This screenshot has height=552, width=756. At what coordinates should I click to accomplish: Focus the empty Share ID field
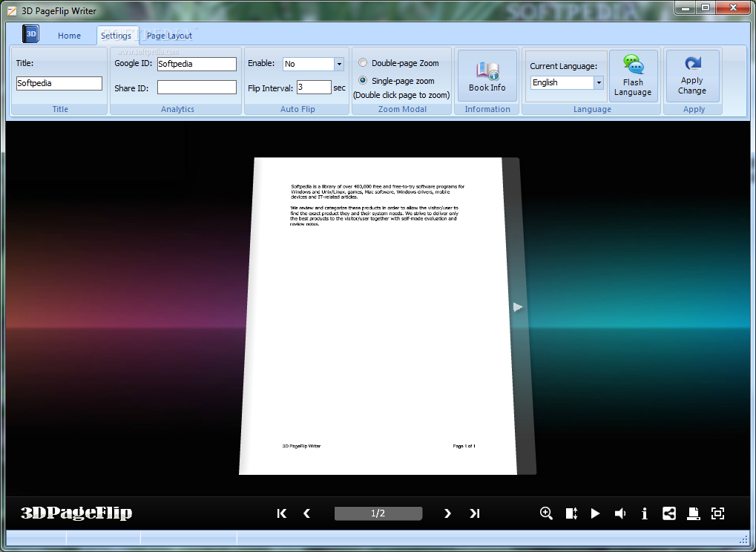coord(197,88)
